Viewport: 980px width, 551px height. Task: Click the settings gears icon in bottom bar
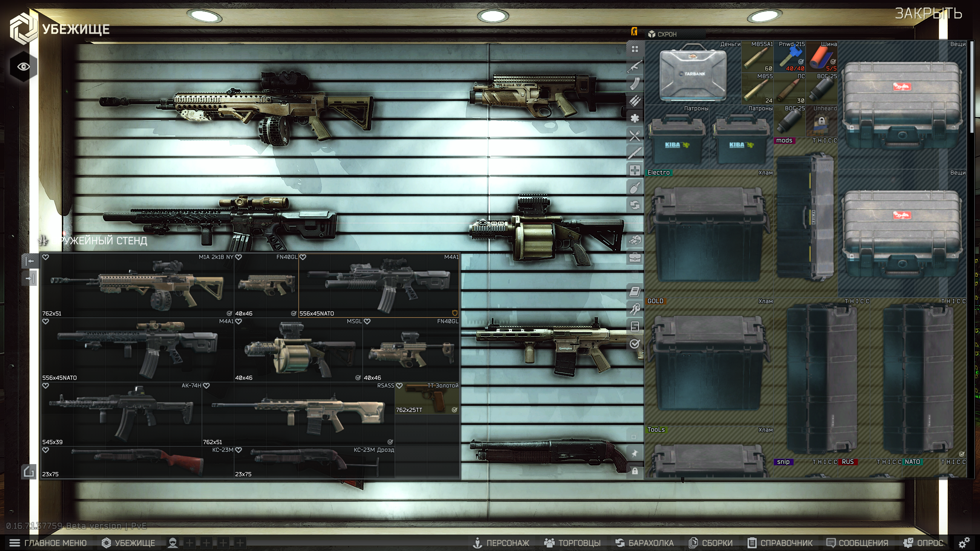point(964,543)
